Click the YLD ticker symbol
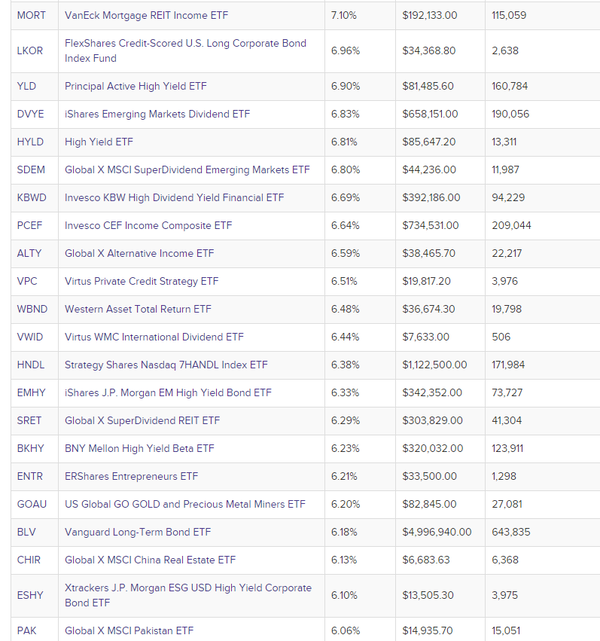The height and width of the screenshot is (641, 600). coord(27,86)
